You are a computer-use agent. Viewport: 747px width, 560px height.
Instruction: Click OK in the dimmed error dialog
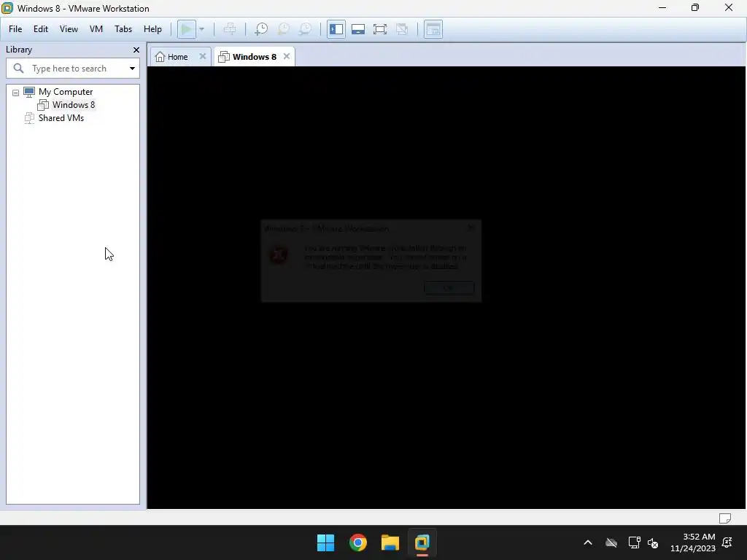pyautogui.click(x=449, y=287)
